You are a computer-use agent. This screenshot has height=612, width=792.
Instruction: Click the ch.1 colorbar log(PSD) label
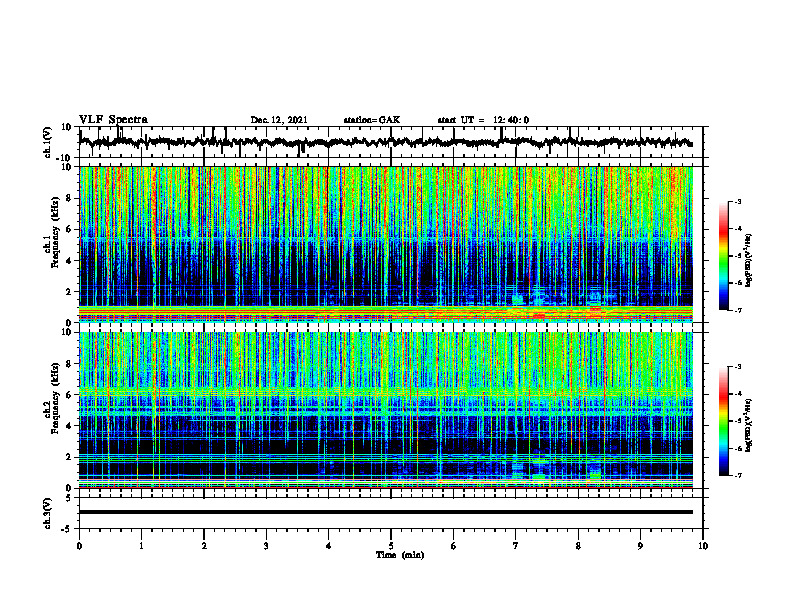click(749, 261)
